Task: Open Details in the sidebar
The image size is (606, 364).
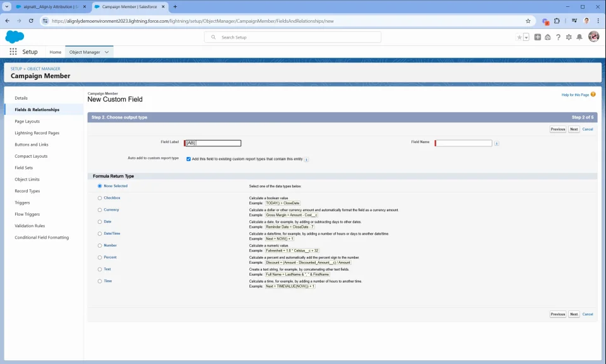Action: coord(21,98)
